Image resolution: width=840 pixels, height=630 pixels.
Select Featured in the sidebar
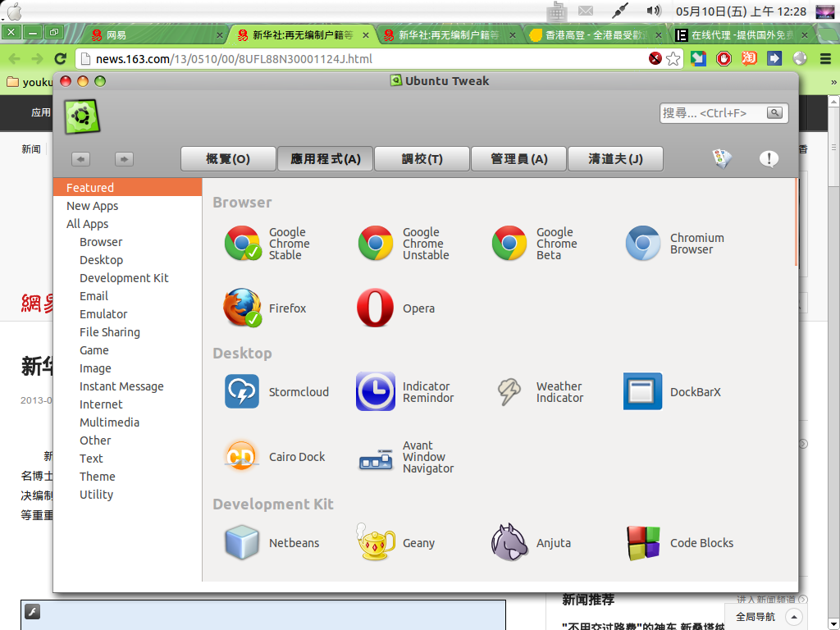click(127, 188)
